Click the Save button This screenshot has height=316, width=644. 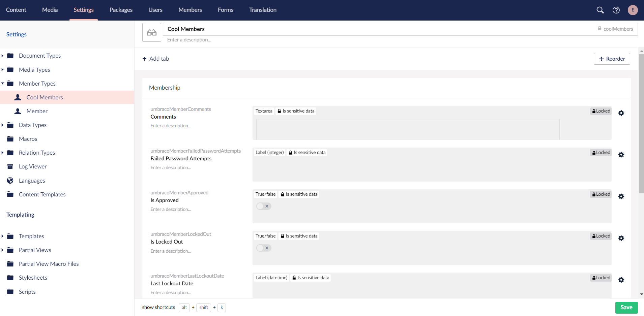[626, 307]
